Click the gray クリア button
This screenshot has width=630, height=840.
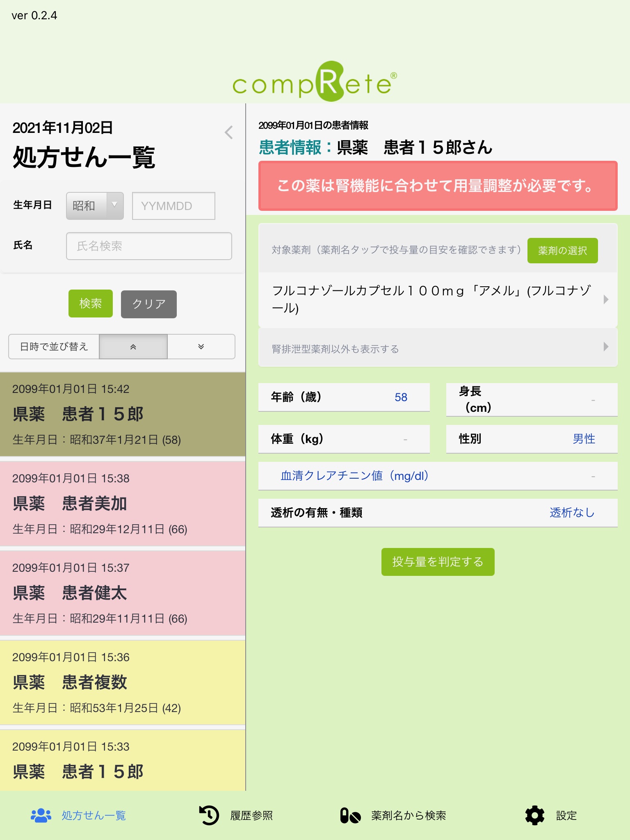[x=149, y=304]
